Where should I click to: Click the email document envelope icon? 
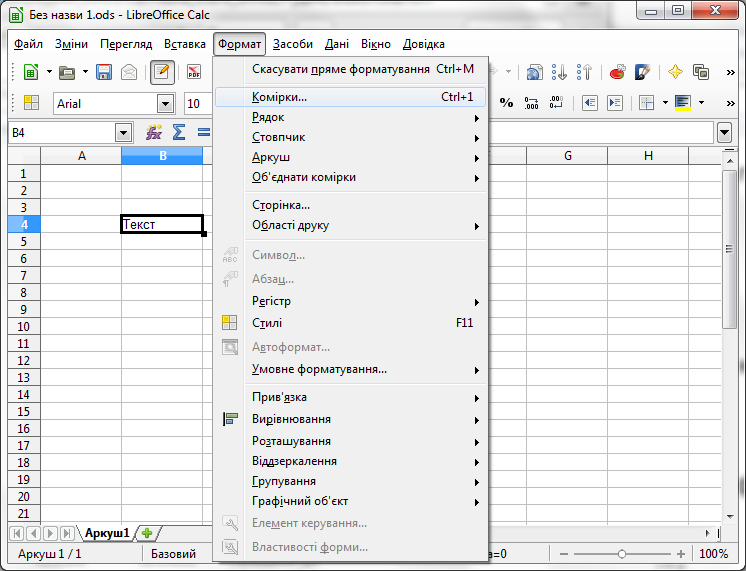129,72
